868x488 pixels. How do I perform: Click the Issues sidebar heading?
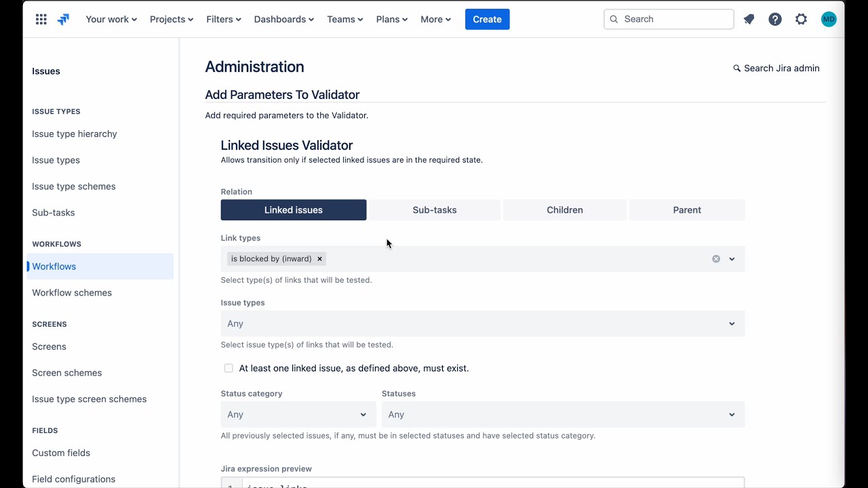coord(46,71)
